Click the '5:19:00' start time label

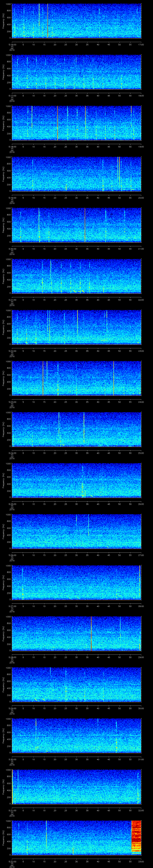(12, 197)
